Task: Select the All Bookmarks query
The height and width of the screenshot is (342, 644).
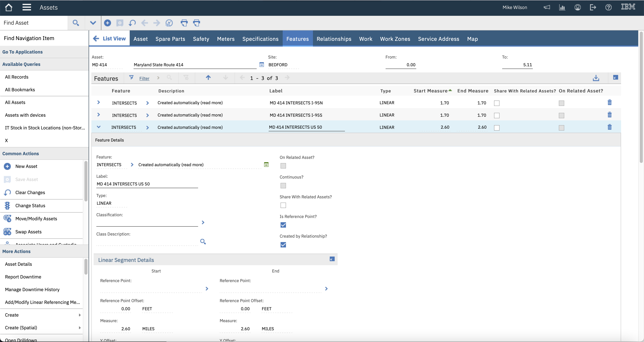Action: tap(20, 90)
